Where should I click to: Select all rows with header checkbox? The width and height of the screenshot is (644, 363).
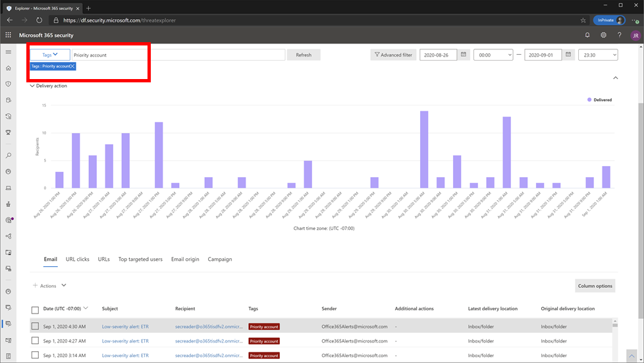36,310
